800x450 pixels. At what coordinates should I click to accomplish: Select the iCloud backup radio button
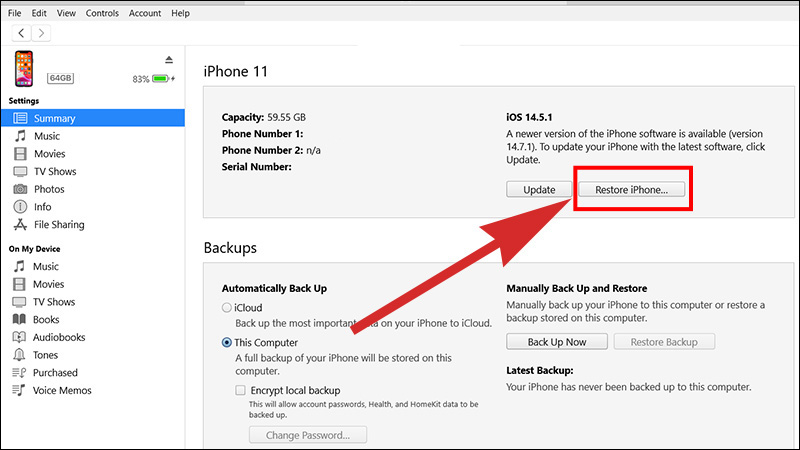(x=227, y=308)
